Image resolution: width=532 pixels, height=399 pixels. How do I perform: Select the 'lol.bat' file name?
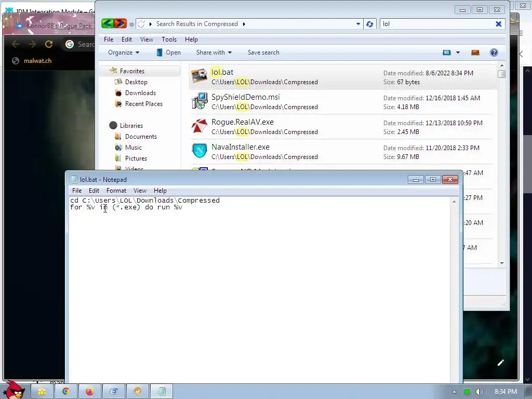coord(222,72)
